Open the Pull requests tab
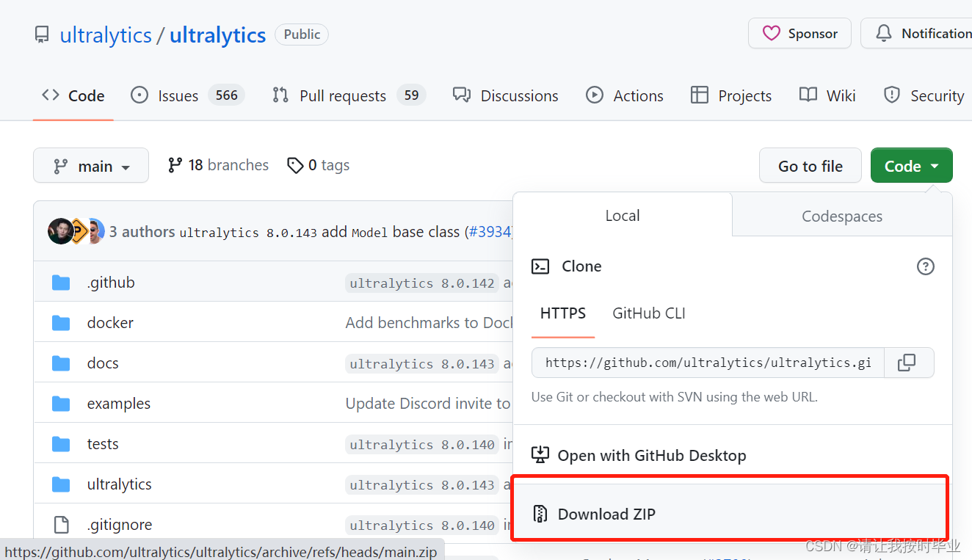The width and height of the screenshot is (972, 560). click(x=349, y=95)
